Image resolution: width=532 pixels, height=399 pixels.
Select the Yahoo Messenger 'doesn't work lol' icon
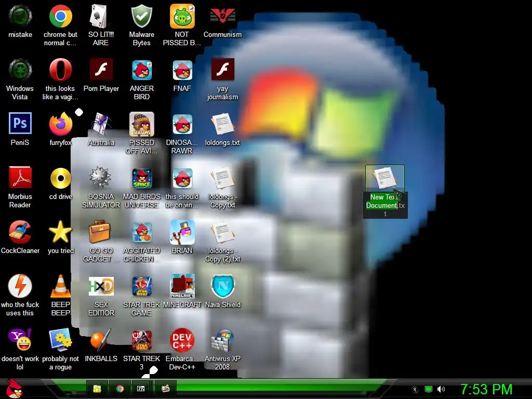point(20,340)
